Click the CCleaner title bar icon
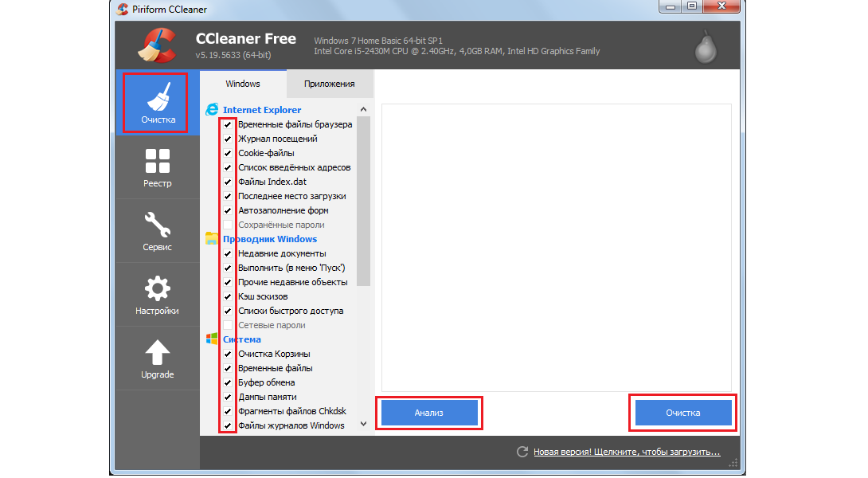This screenshot has height=478, width=868. [123, 10]
